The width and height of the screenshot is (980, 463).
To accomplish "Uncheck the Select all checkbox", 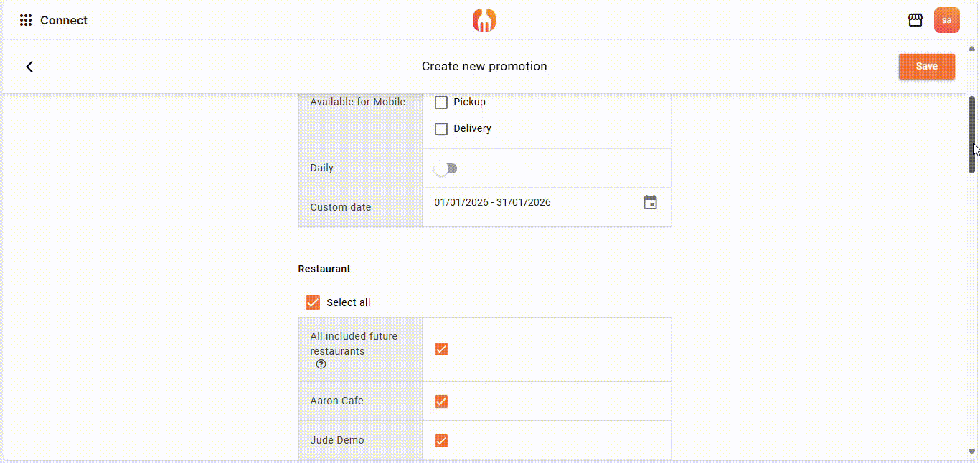I will click(313, 302).
